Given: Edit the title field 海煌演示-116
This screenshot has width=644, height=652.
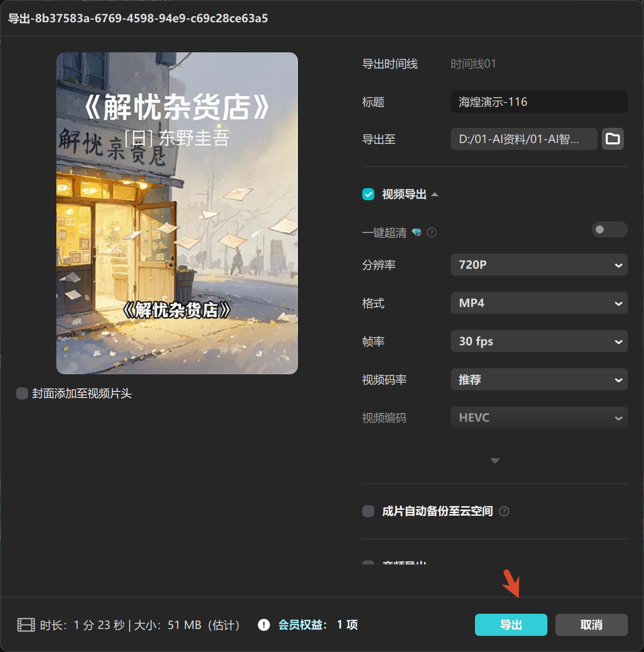Looking at the screenshot, I should point(538,102).
